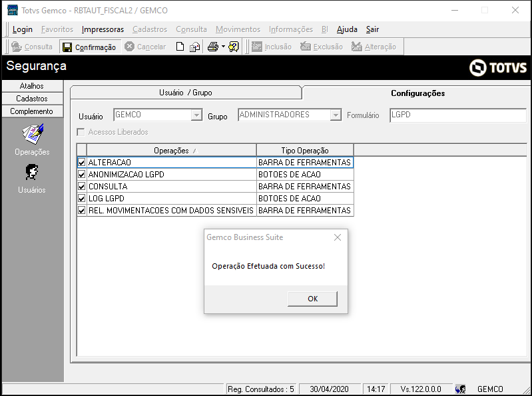Open the BI menu

click(x=325, y=29)
